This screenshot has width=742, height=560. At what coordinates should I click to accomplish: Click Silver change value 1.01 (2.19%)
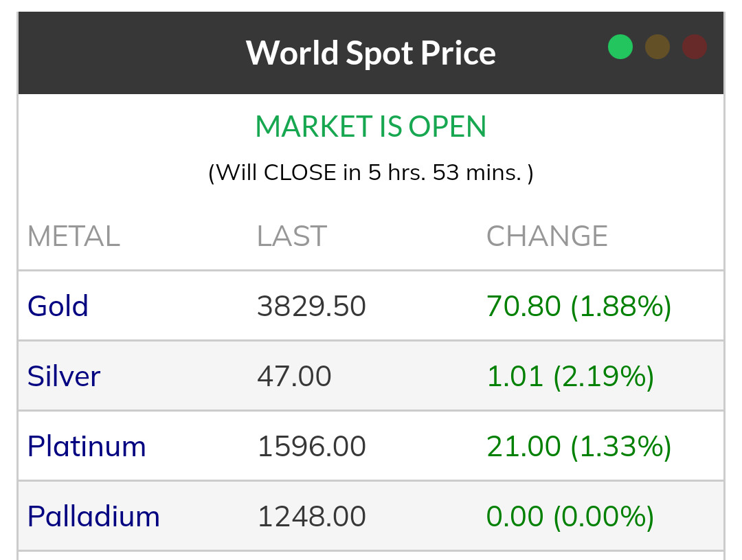point(570,377)
